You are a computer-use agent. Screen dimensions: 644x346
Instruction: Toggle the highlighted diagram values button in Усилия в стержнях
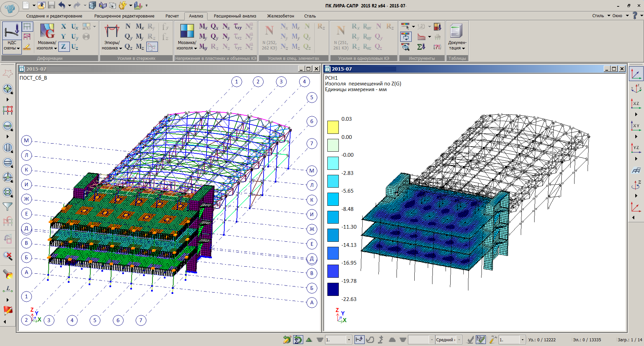tap(152, 47)
